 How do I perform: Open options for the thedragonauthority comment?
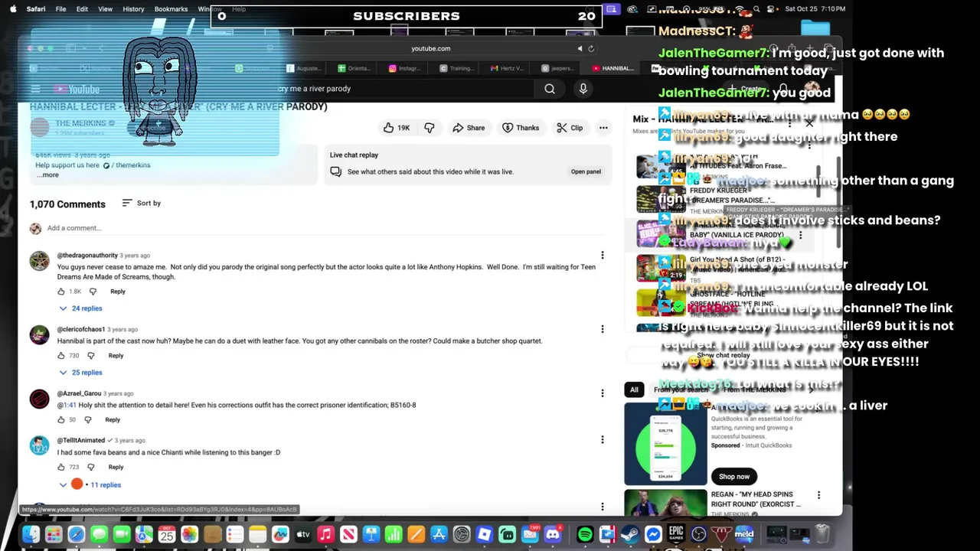coord(602,255)
